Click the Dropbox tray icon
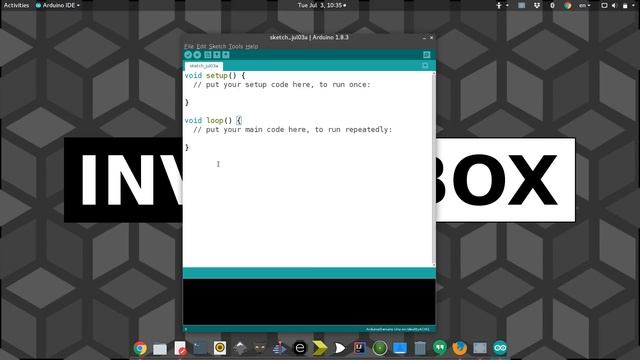Screen dimensions: 640x360 (x=537, y=5)
